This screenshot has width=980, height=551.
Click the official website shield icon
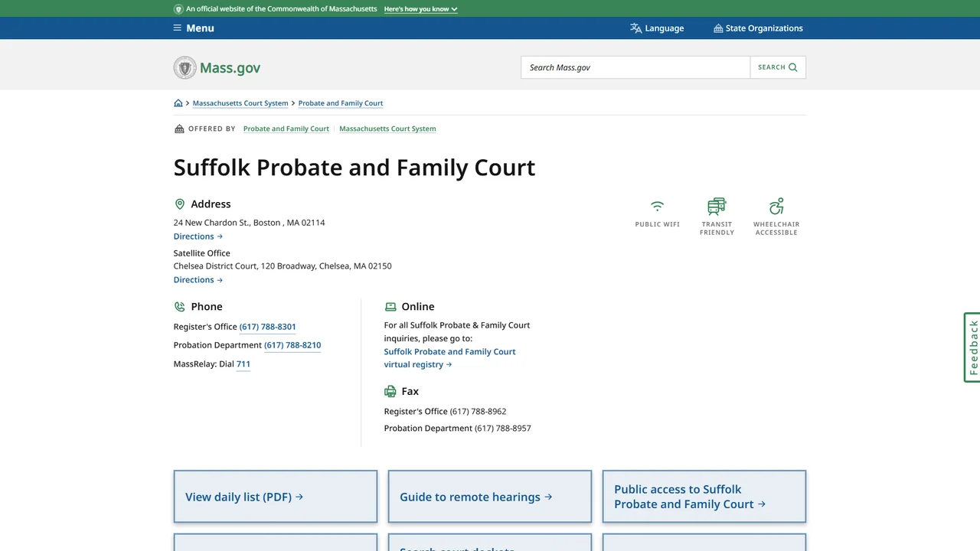pyautogui.click(x=178, y=9)
